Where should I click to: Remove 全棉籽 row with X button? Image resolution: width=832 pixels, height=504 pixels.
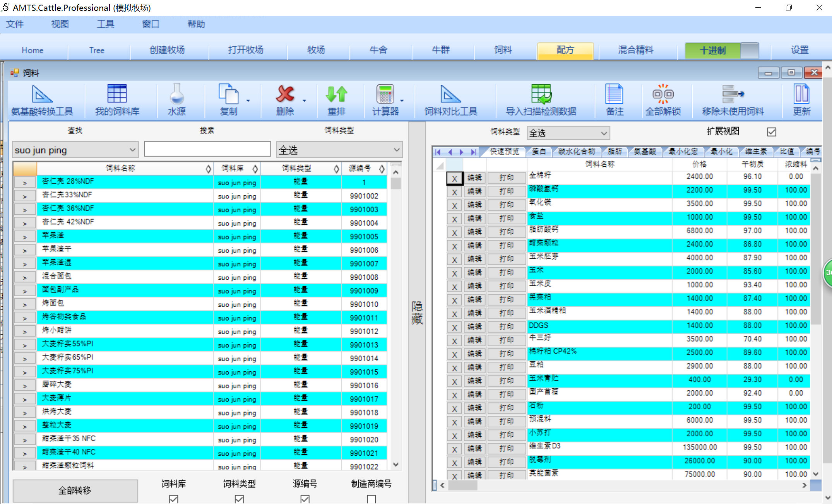[455, 178]
